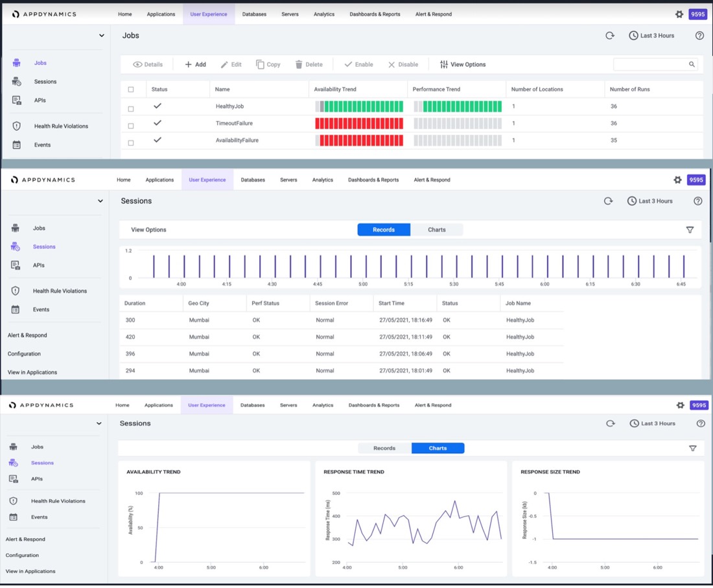
Task: Click Enable button in Jobs toolbar
Action: click(x=359, y=65)
